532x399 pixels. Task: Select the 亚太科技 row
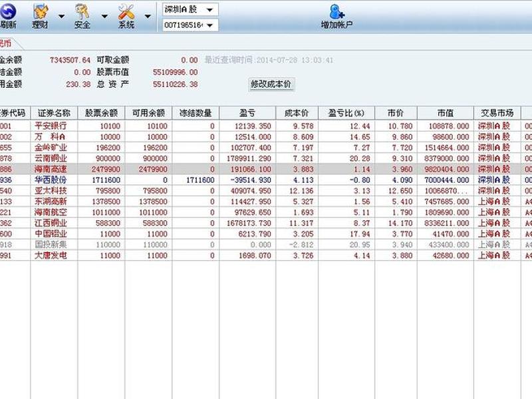(x=266, y=191)
